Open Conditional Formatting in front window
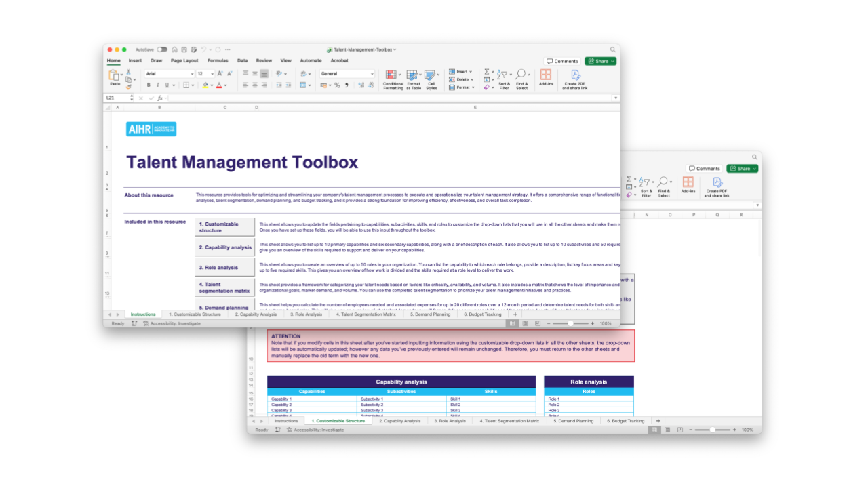This screenshot has width=868, height=488. (393, 79)
